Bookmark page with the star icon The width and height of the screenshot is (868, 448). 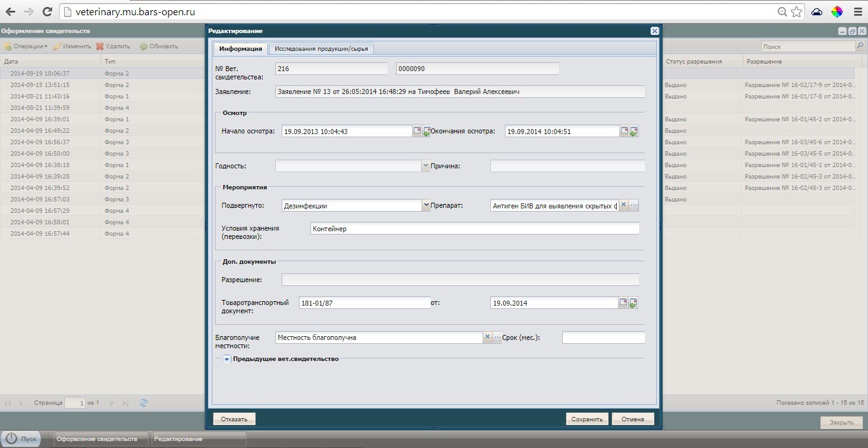796,11
